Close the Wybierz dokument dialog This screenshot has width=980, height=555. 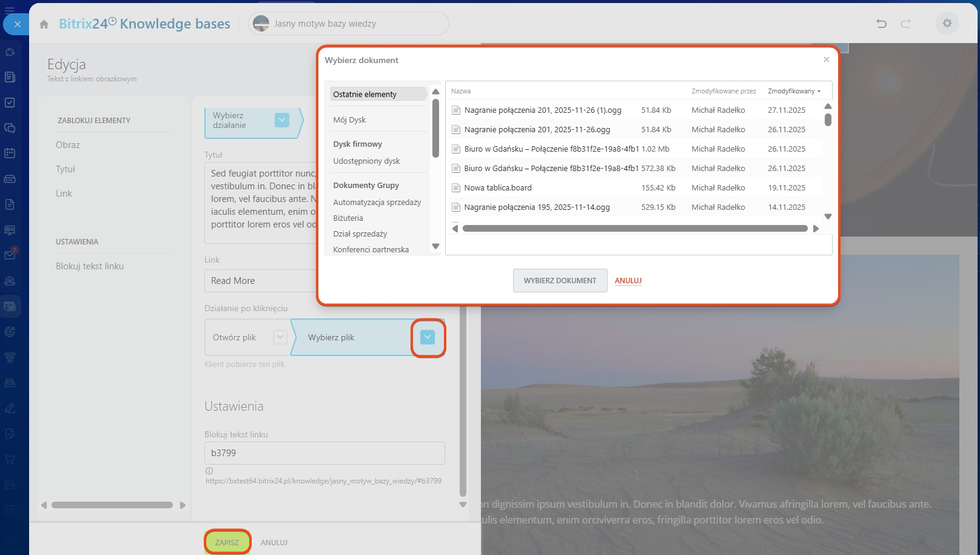click(x=826, y=59)
